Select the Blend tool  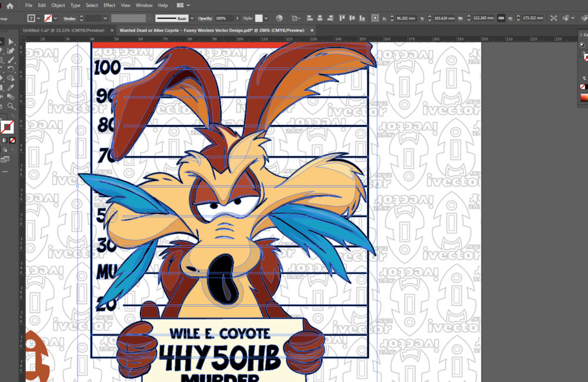coord(11,97)
